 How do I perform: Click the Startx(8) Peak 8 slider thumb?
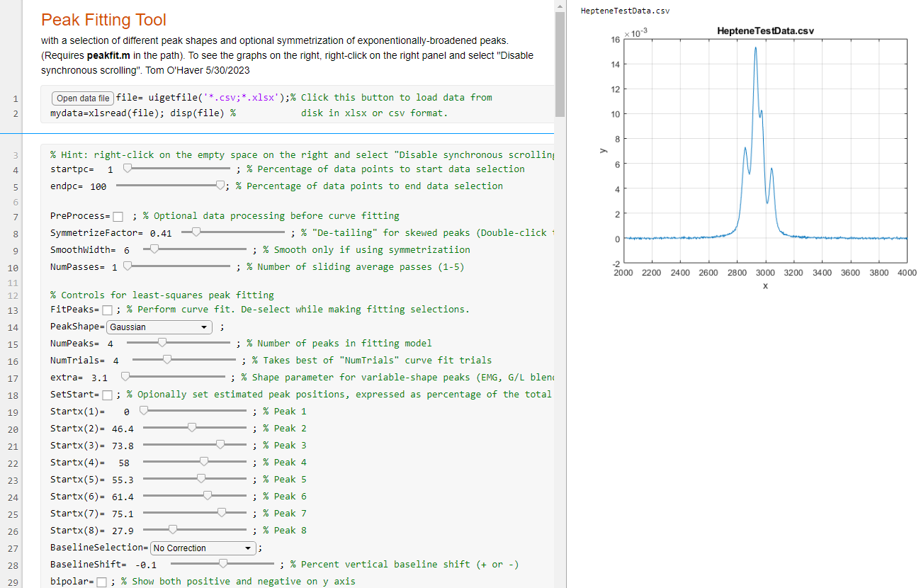(x=172, y=529)
